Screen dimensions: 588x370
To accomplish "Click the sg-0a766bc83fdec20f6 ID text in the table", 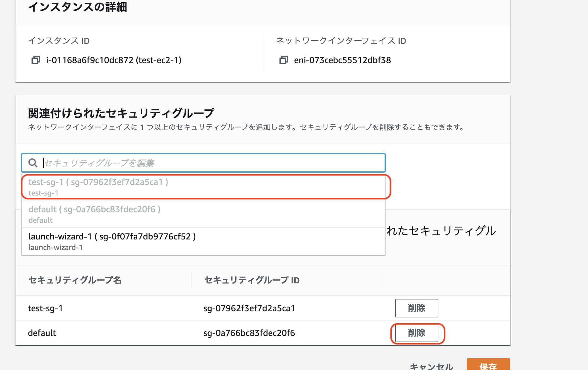I will click(249, 333).
